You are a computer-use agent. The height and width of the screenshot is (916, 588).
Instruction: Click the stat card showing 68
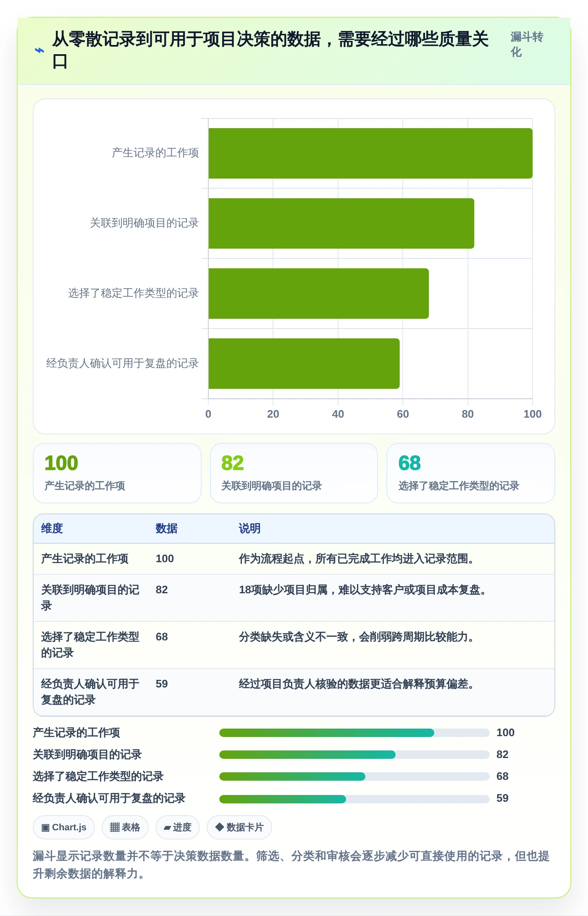(471, 473)
